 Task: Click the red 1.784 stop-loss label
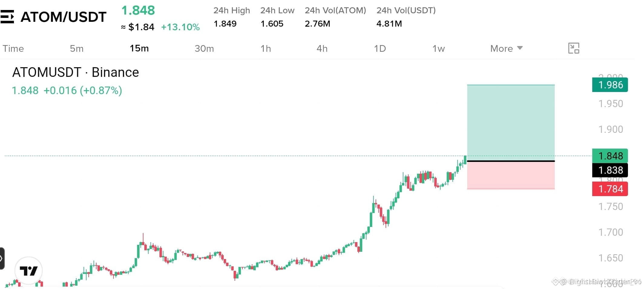610,189
